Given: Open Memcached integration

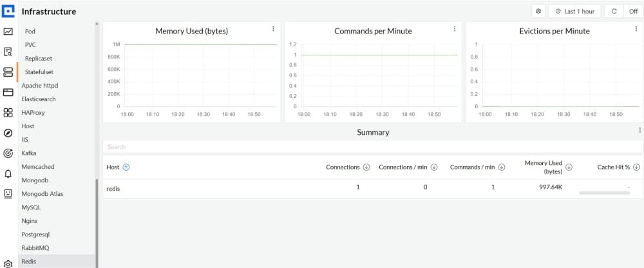Looking at the screenshot, I should pos(38,167).
